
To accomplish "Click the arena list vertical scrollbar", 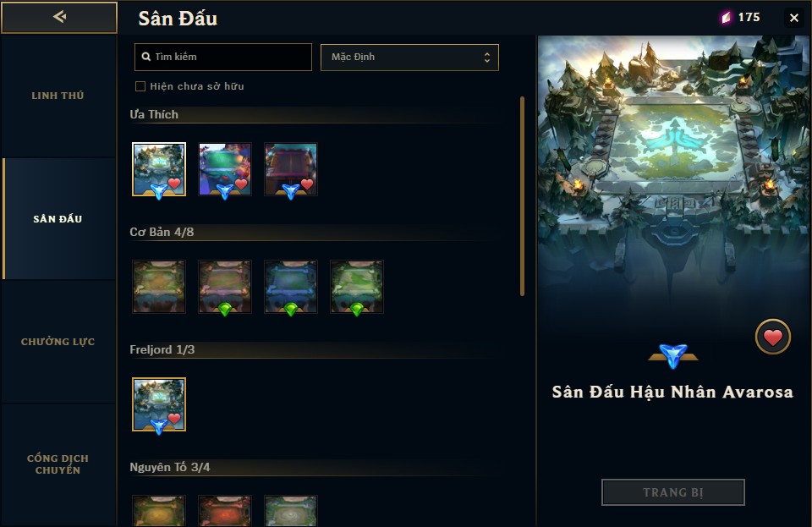I will (x=522, y=196).
